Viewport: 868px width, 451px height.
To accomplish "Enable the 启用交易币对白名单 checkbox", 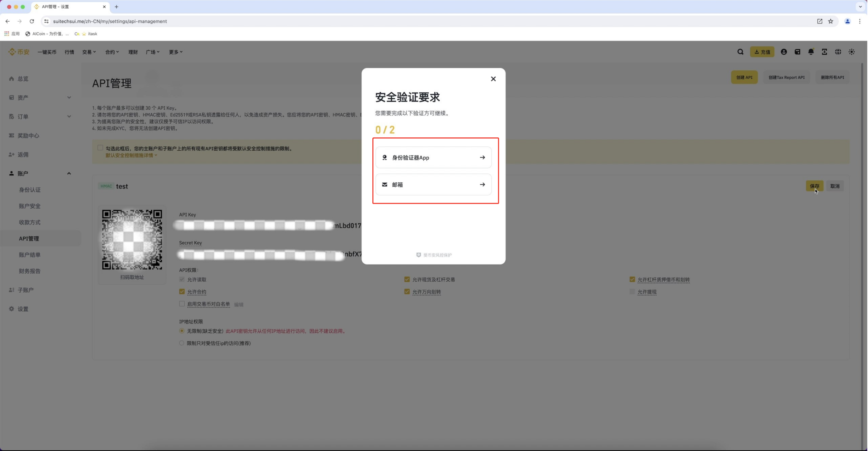I will (182, 304).
